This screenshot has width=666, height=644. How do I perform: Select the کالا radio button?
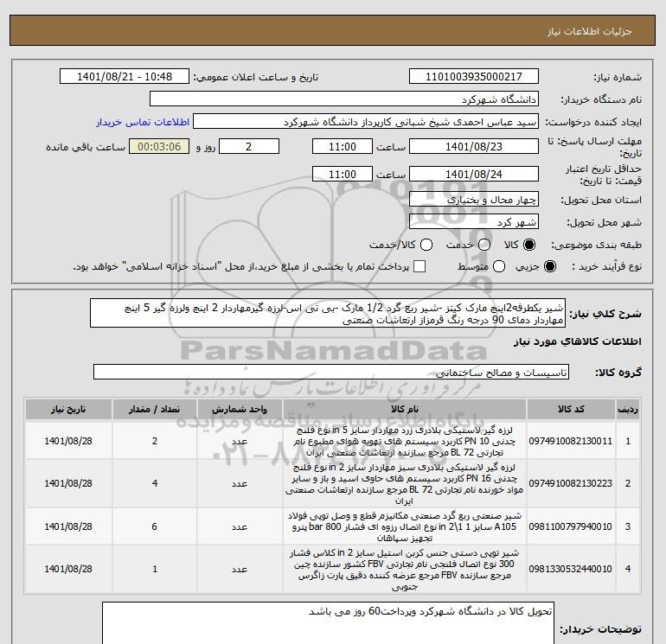click(529, 245)
